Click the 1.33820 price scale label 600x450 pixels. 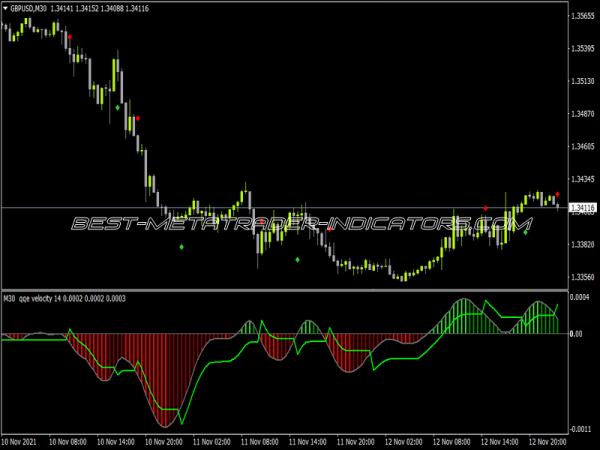582,244
